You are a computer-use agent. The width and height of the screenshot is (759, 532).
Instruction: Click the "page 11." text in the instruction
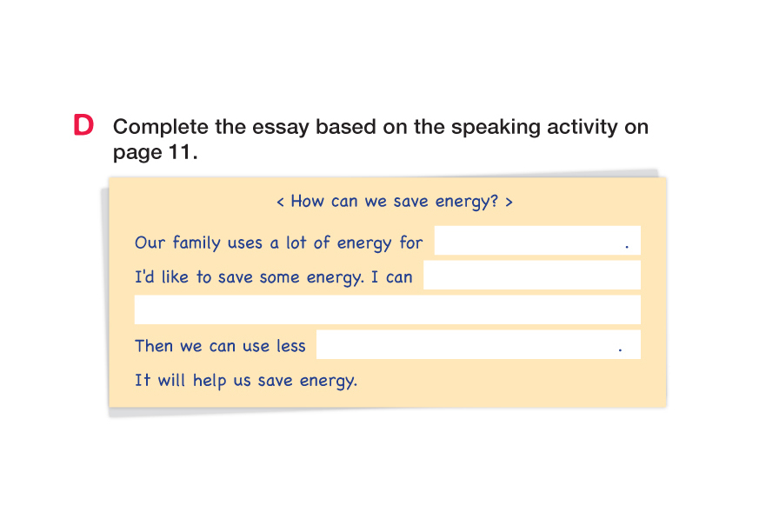click(x=156, y=153)
